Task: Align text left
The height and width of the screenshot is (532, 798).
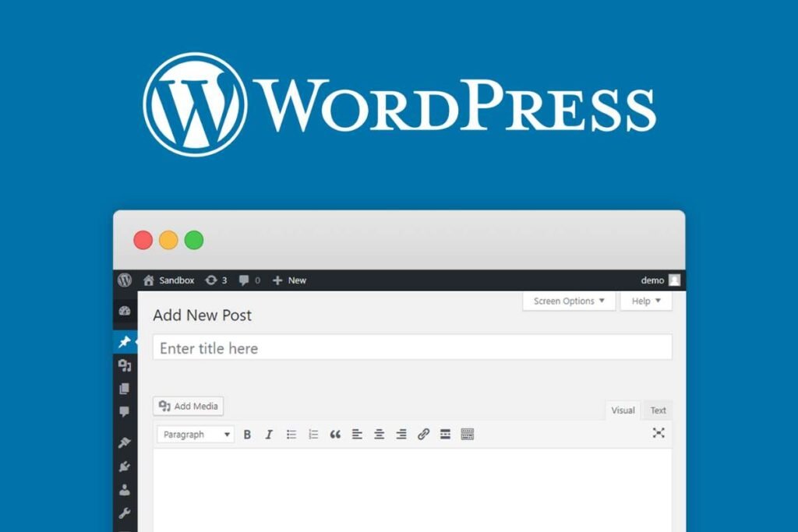Action: tap(357, 435)
